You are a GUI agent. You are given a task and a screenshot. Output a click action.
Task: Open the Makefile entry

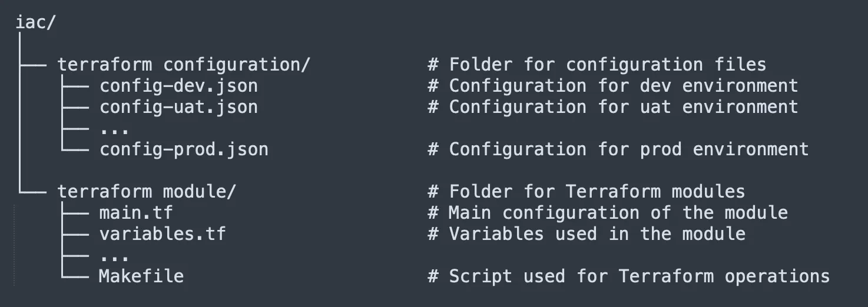tap(141, 276)
